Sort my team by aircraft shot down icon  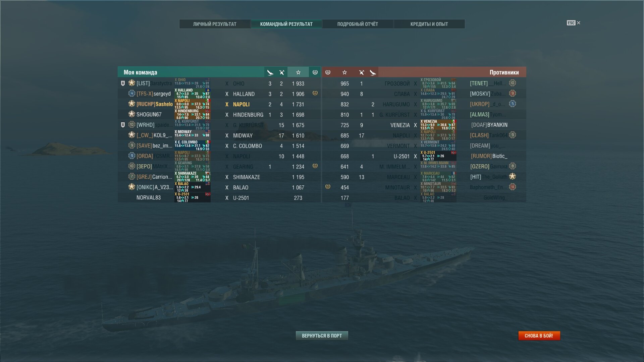click(270, 72)
